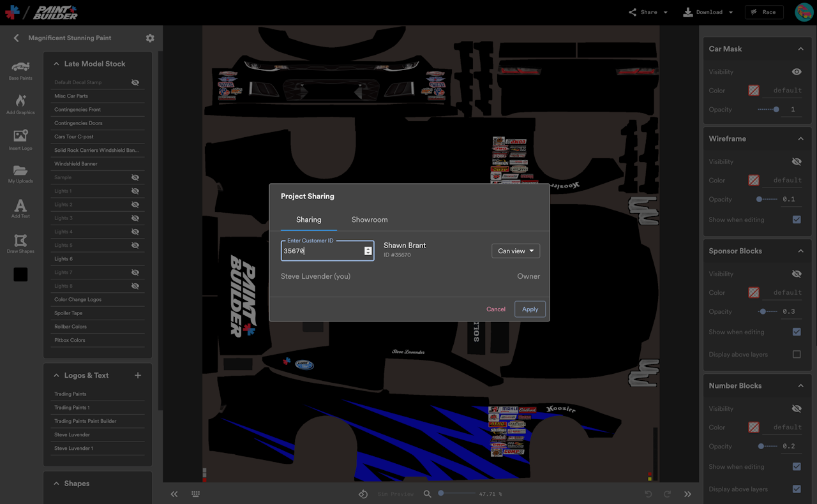
Task: Open project settings gear icon
Action: tap(150, 38)
